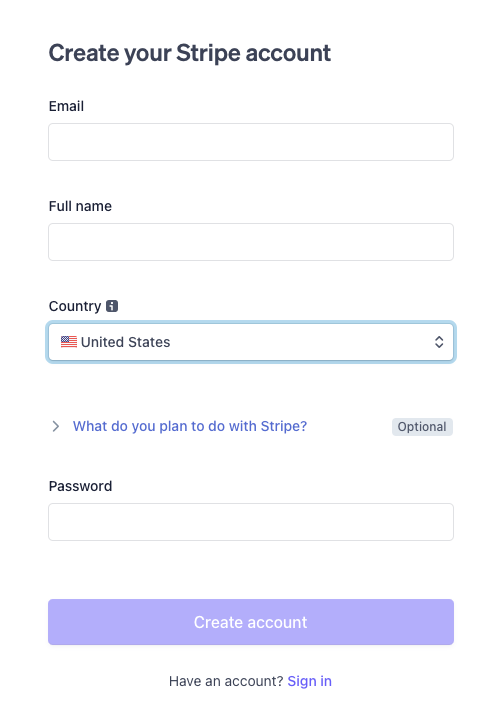Focus the Email input field
The width and height of the screenshot is (504, 722).
[251, 142]
